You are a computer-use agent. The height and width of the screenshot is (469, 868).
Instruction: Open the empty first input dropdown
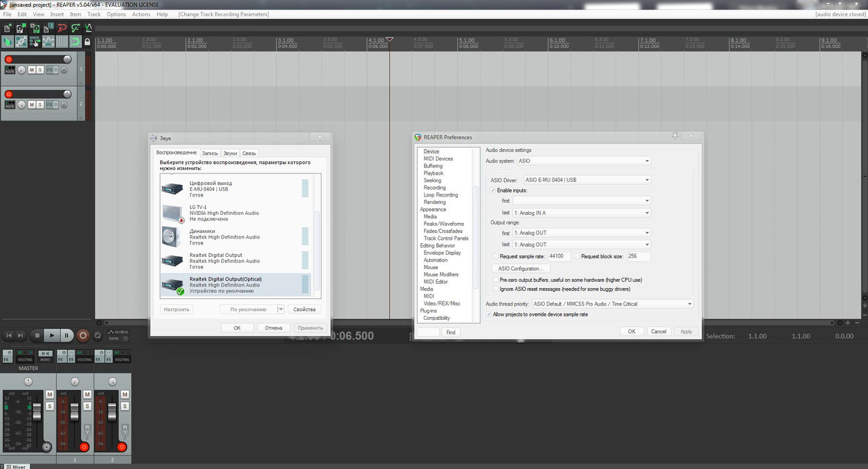pos(581,201)
